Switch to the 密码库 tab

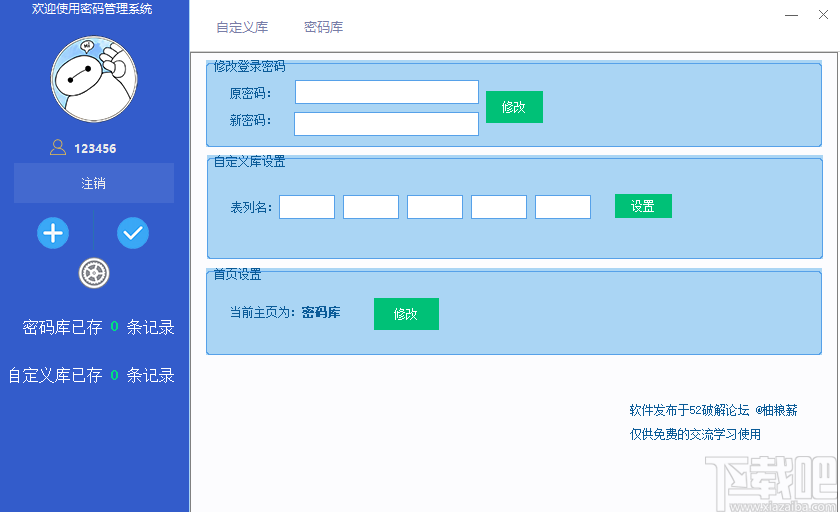[324, 27]
